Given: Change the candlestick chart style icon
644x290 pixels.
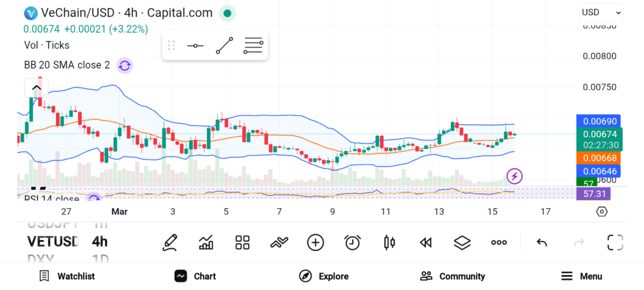Looking at the screenshot, I should pos(389,242).
